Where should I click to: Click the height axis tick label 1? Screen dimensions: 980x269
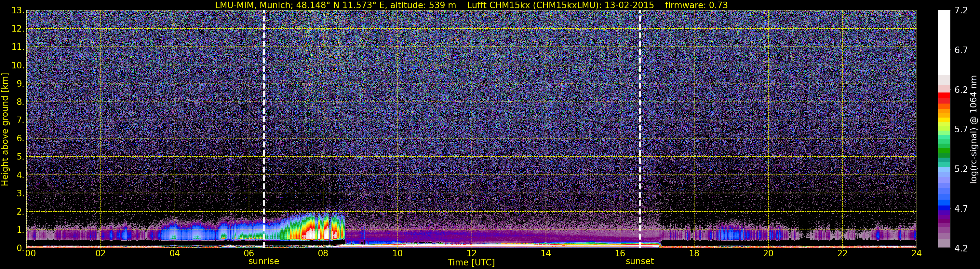point(20,230)
